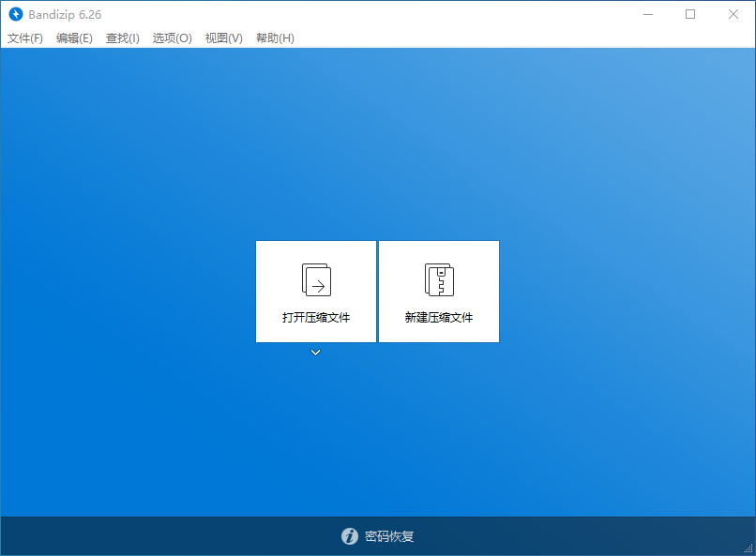Select the open archive arrow-page icon

315,278
